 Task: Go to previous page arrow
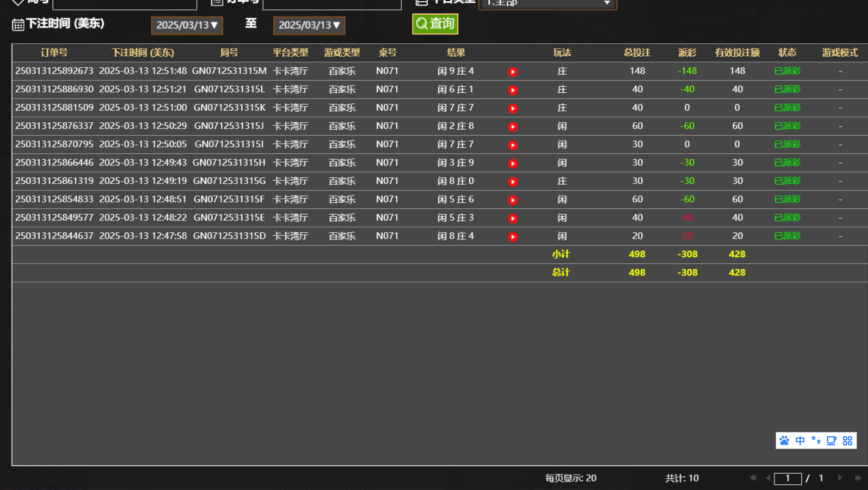click(x=768, y=478)
